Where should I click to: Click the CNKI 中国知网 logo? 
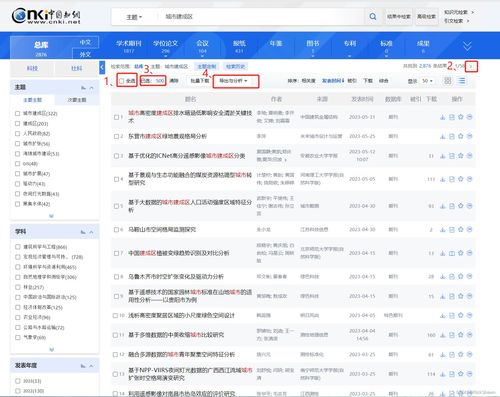click(x=46, y=16)
